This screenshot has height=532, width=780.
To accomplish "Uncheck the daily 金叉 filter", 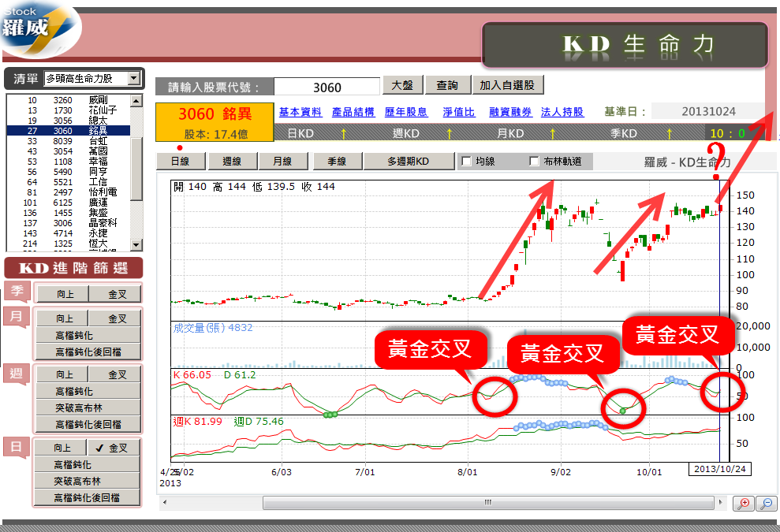I will point(114,448).
